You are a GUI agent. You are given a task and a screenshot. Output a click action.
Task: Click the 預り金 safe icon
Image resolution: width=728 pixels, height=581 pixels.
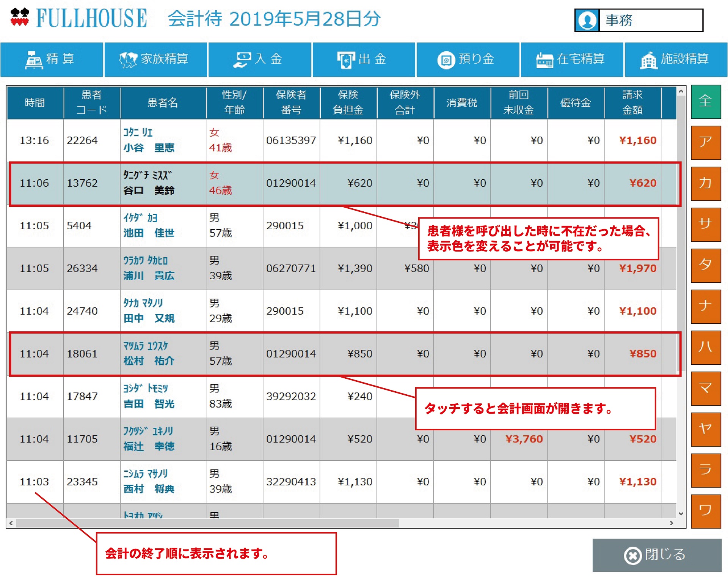coord(446,60)
